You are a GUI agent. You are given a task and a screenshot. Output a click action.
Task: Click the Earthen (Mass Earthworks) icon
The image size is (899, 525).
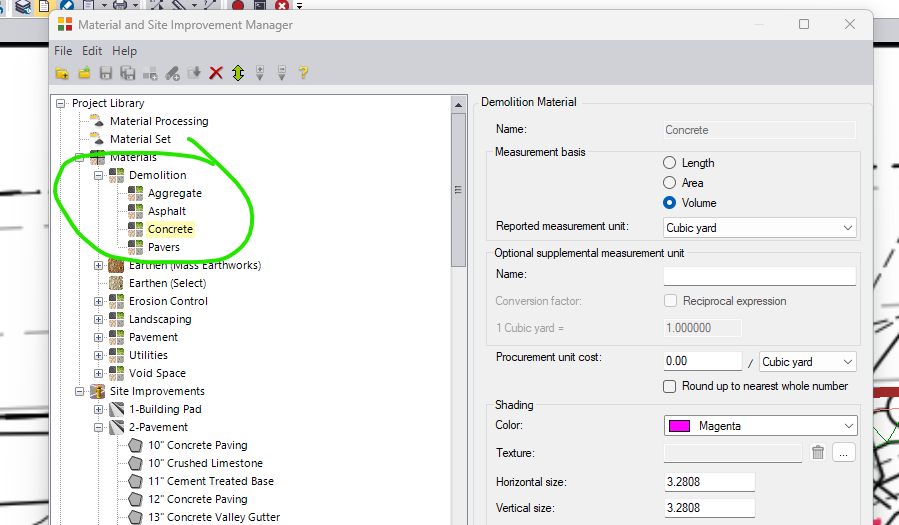click(116, 265)
